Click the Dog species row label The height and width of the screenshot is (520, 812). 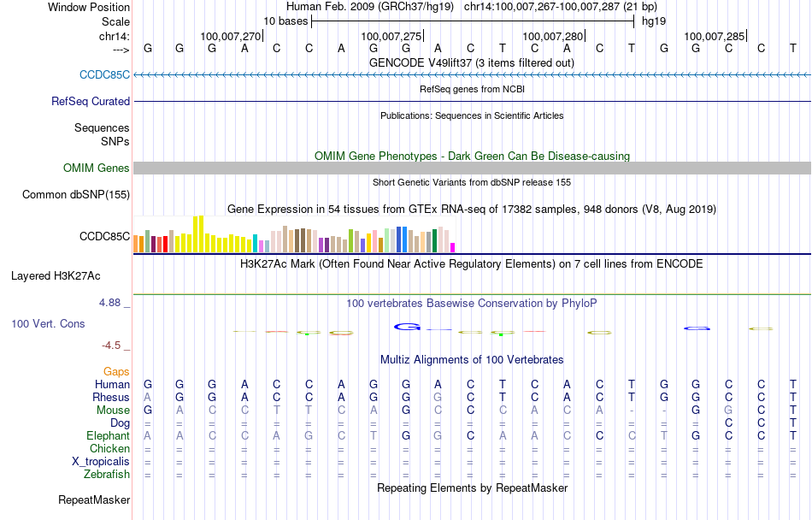pos(120,423)
